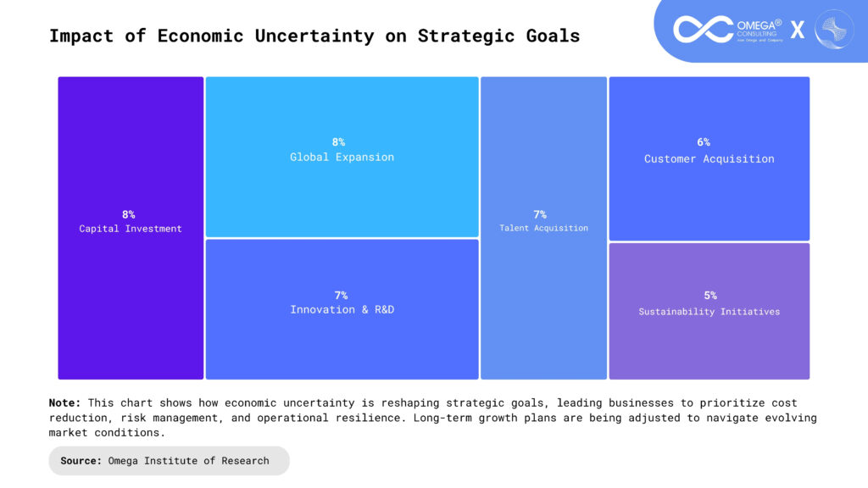Click the 8% value above Global Expansion
The width and height of the screenshot is (868, 488).
pyautogui.click(x=338, y=142)
